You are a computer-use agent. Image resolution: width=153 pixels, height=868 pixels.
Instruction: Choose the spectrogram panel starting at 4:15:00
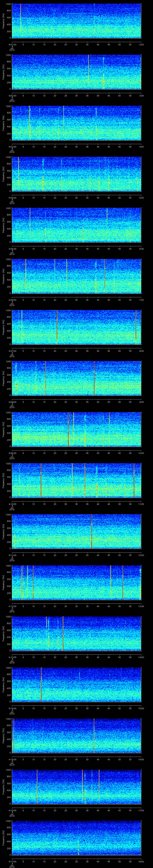click(x=77, y=736)
